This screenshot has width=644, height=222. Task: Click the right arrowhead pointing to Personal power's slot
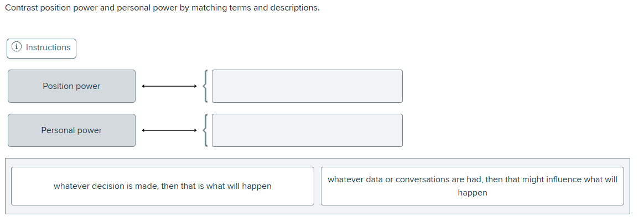coord(195,130)
